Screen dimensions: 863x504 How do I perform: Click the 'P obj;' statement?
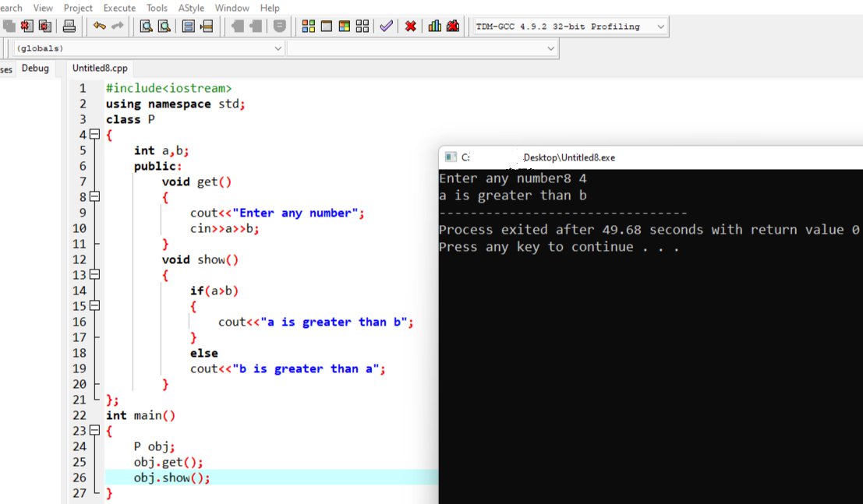coord(154,446)
